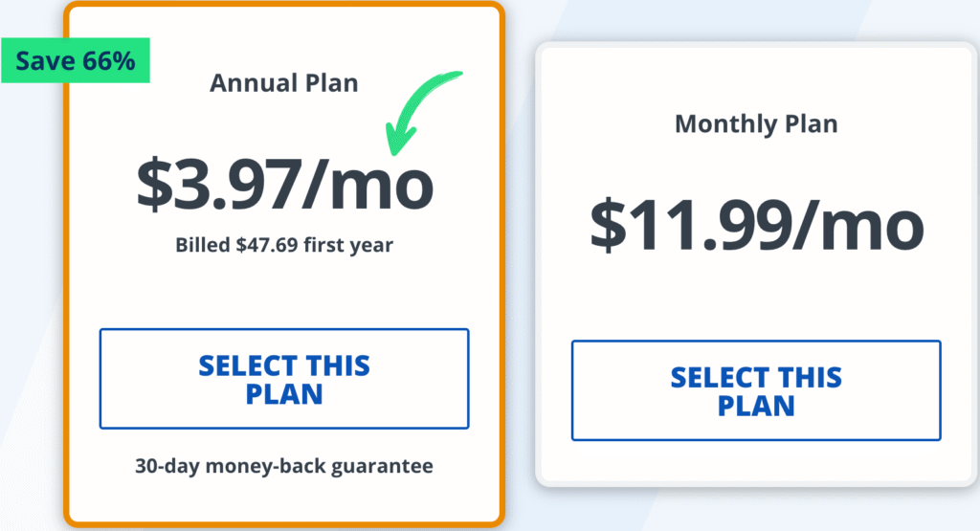Viewport: 980px width, 531px height.
Task: Click the 30-day money-back guarantee text
Action: click(284, 467)
